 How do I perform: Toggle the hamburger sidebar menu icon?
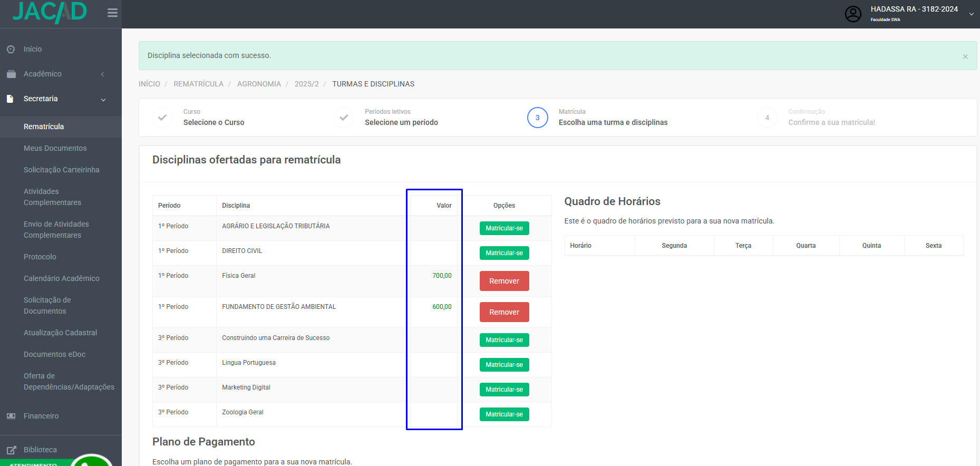coord(112,13)
